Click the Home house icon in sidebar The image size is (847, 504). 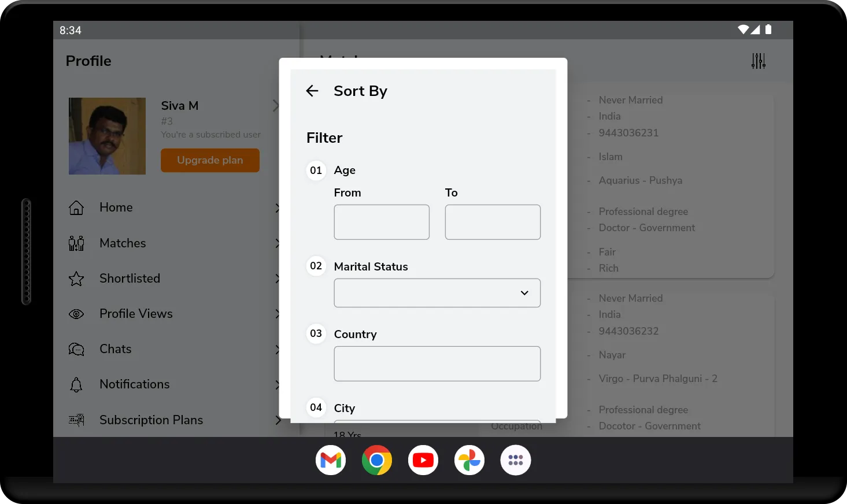(x=76, y=207)
